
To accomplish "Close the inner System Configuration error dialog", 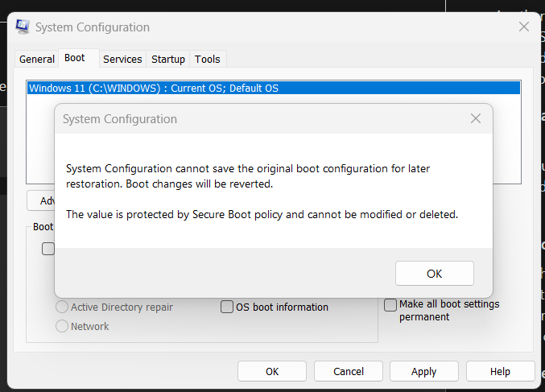I will coord(476,118).
